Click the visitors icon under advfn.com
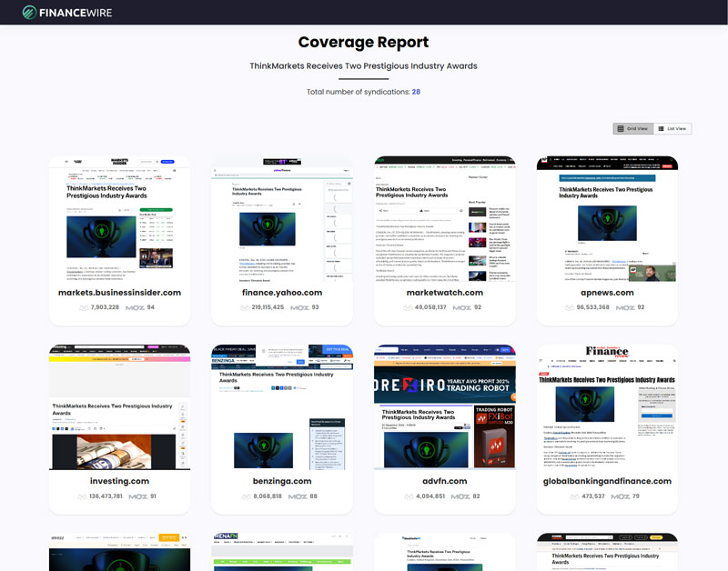The image size is (728, 571). click(409, 496)
